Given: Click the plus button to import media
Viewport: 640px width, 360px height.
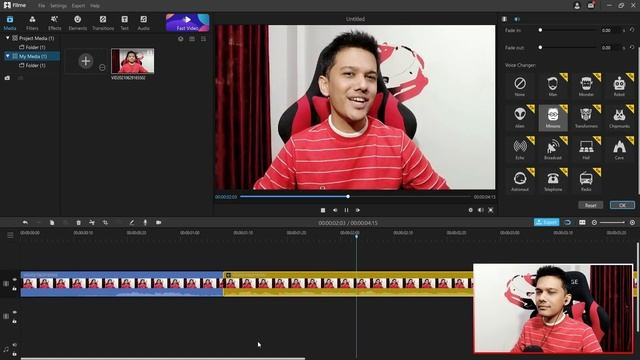Looking at the screenshot, I should [x=86, y=61].
